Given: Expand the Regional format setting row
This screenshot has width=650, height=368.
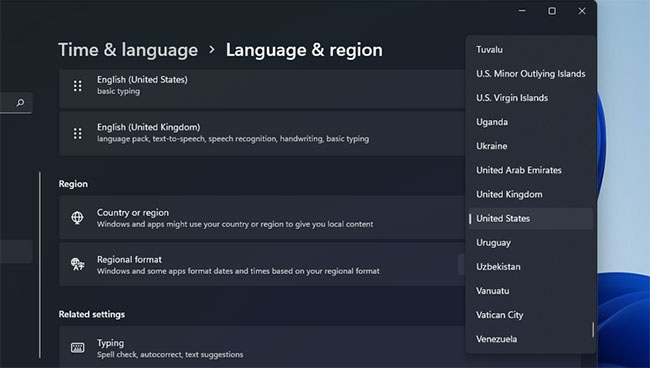Looking at the screenshot, I should (262, 264).
